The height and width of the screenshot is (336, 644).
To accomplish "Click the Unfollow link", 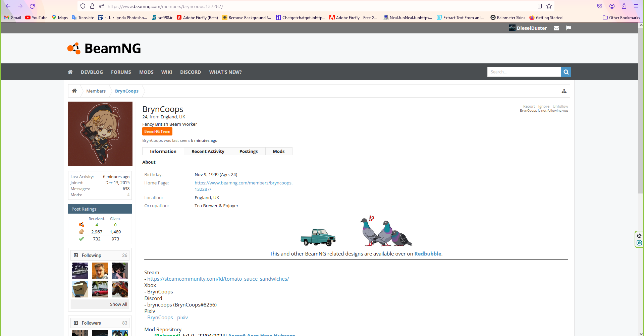I will pyautogui.click(x=560, y=106).
